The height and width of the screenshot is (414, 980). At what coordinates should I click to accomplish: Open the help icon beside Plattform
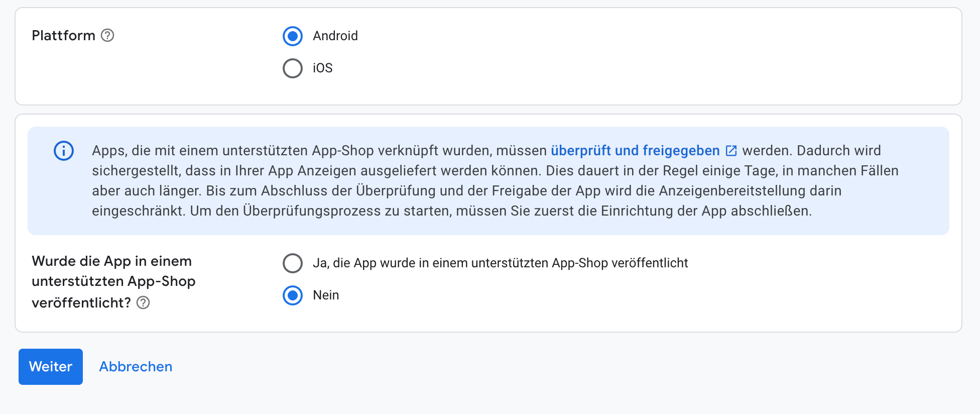107,35
